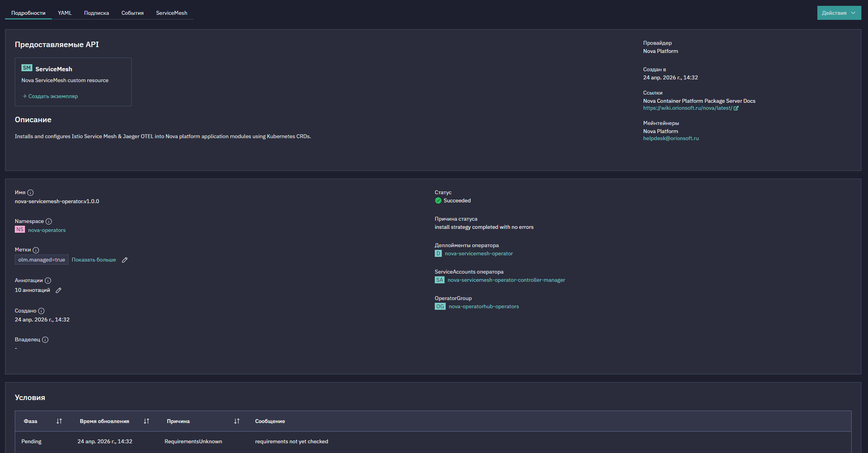Show info for Аннотации field

coord(48,281)
